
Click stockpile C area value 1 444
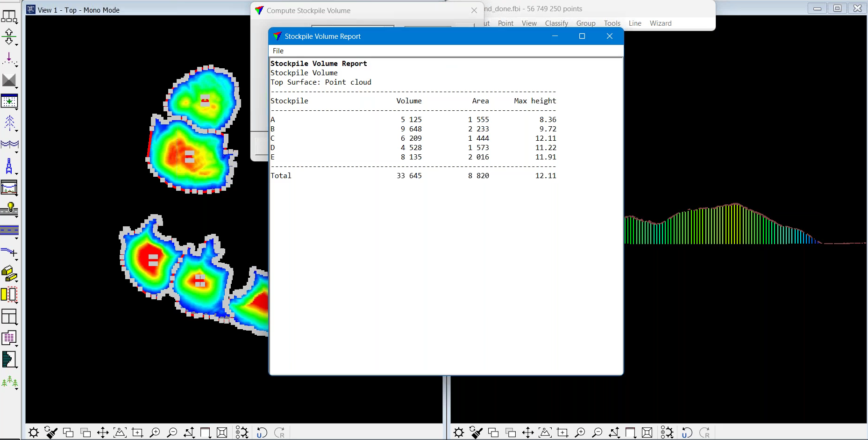click(x=479, y=138)
